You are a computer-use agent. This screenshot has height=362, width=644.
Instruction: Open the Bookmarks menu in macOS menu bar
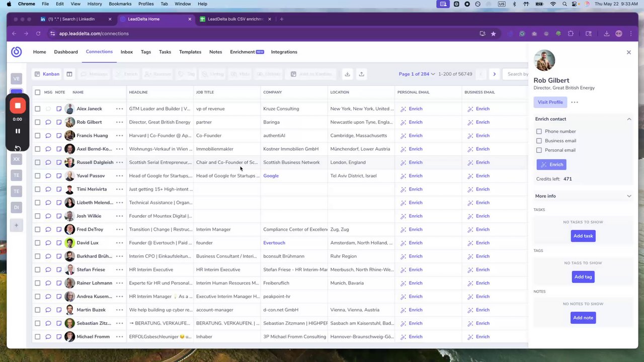[x=120, y=4]
